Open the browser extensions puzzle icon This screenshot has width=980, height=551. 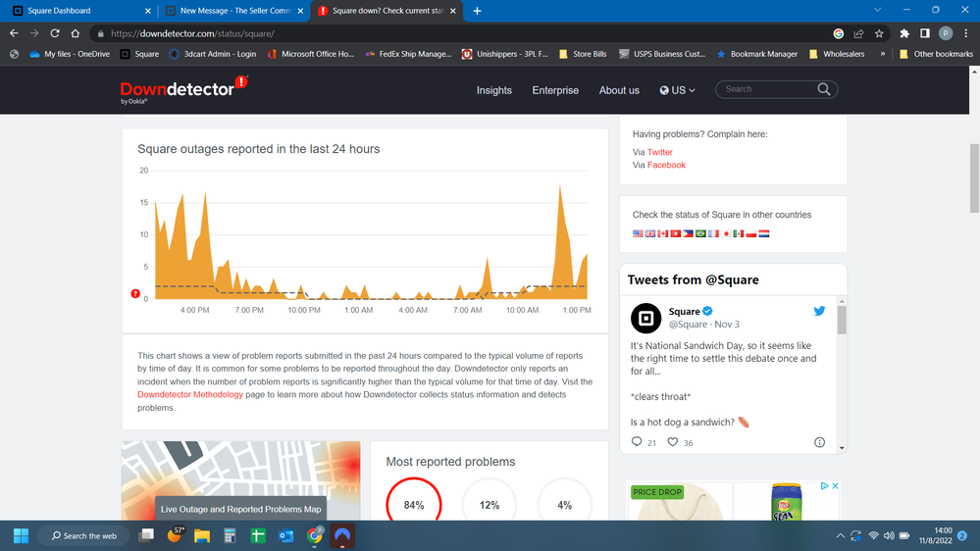click(x=904, y=33)
